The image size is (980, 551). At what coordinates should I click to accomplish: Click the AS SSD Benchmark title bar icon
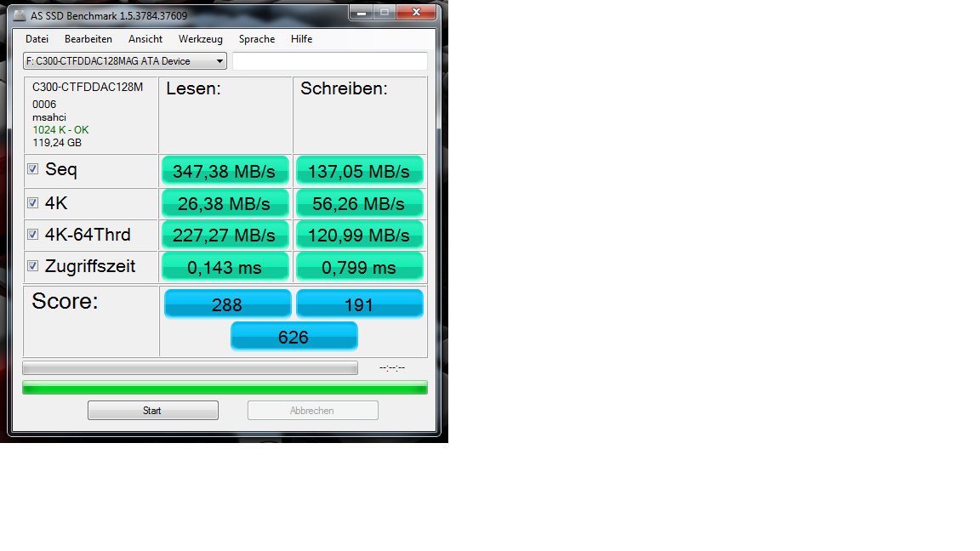click(20, 15)
